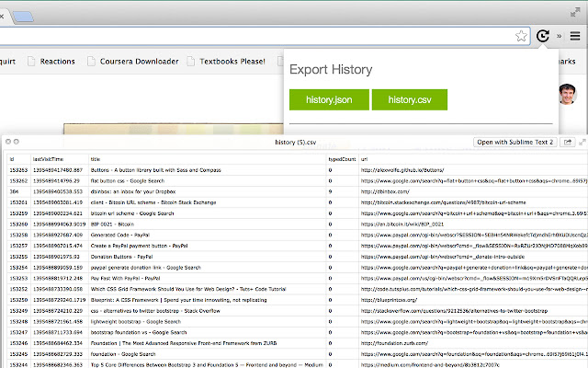Click the Export History extension icon
The height and width of the screenshot is (368, 588).
[x=543, y=36]
